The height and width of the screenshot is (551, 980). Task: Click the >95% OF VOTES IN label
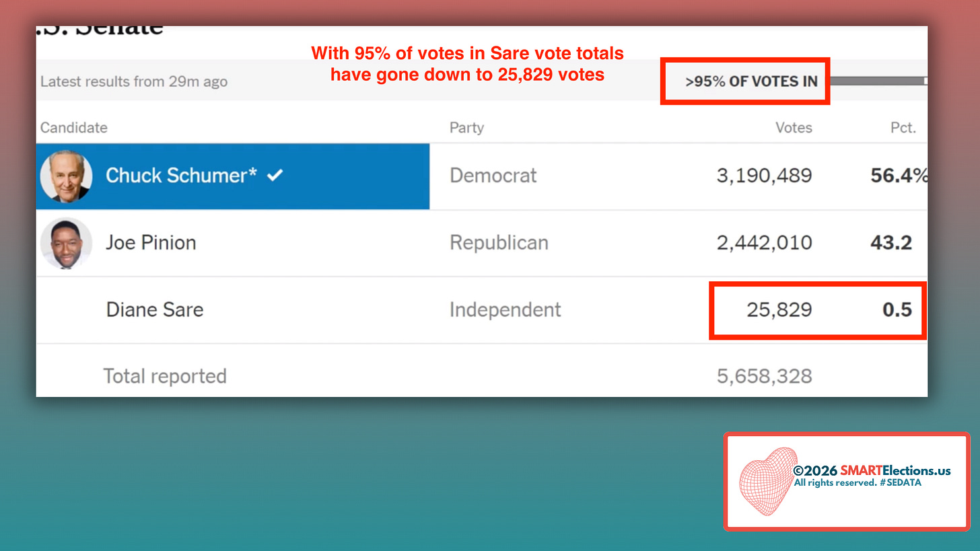tap(751, 82)
